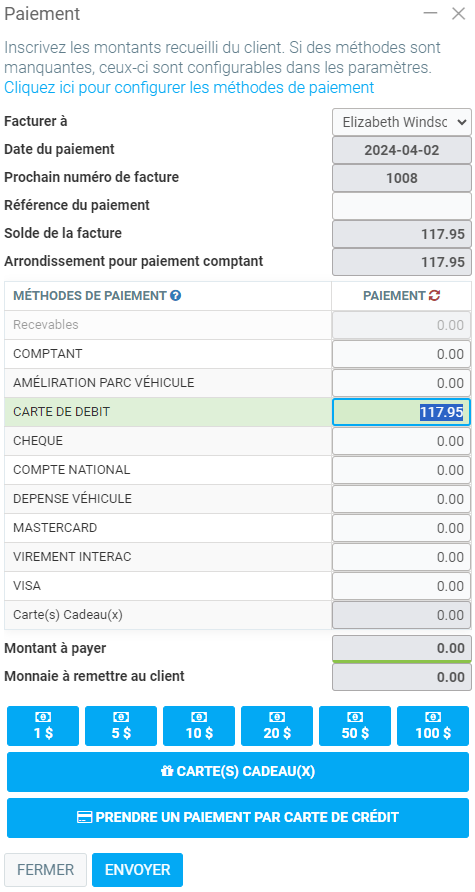Click the Référence du paiement field
The height and width of the screenshot is (892, 475).
pos(402,205)
